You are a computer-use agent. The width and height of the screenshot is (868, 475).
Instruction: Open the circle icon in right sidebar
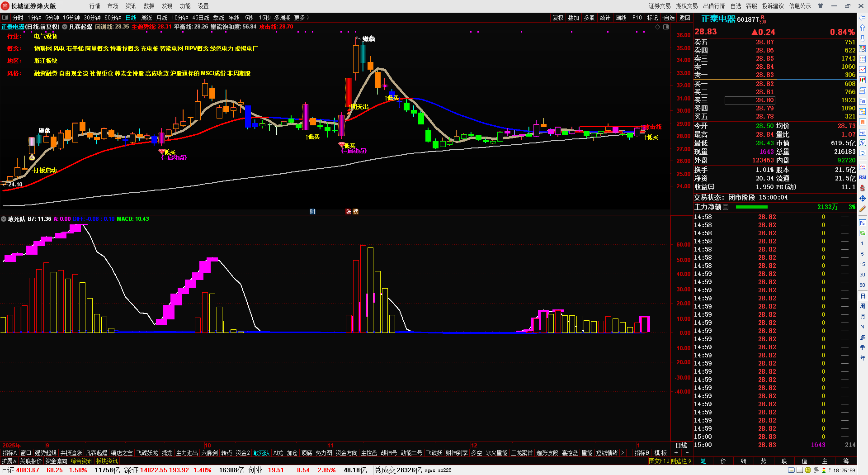(862, 153)
